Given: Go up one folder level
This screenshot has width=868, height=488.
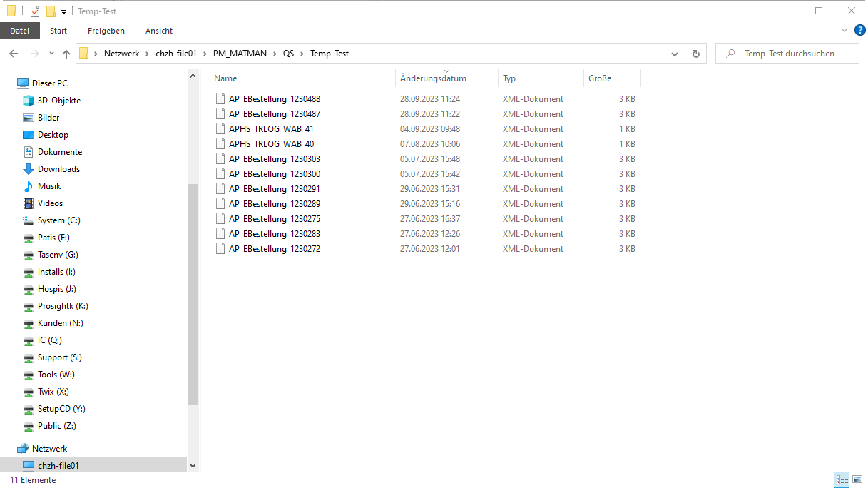Looking at the screenshot, I should (66, 54).
